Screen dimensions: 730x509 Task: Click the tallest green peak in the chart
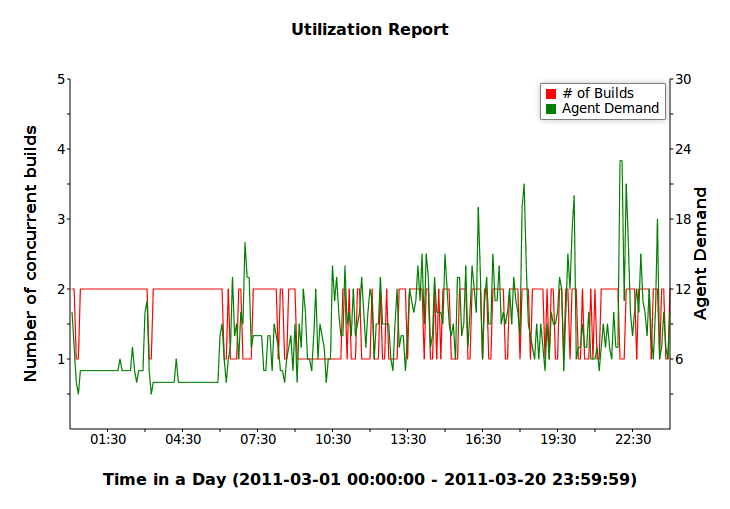(621, 161)
